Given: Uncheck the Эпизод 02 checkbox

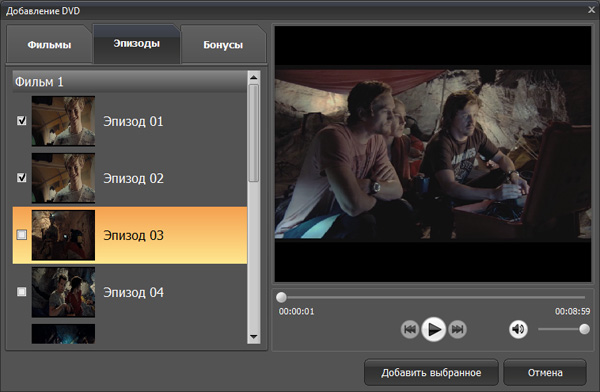Looking at the screenshot, I should [x=22, y=178].
